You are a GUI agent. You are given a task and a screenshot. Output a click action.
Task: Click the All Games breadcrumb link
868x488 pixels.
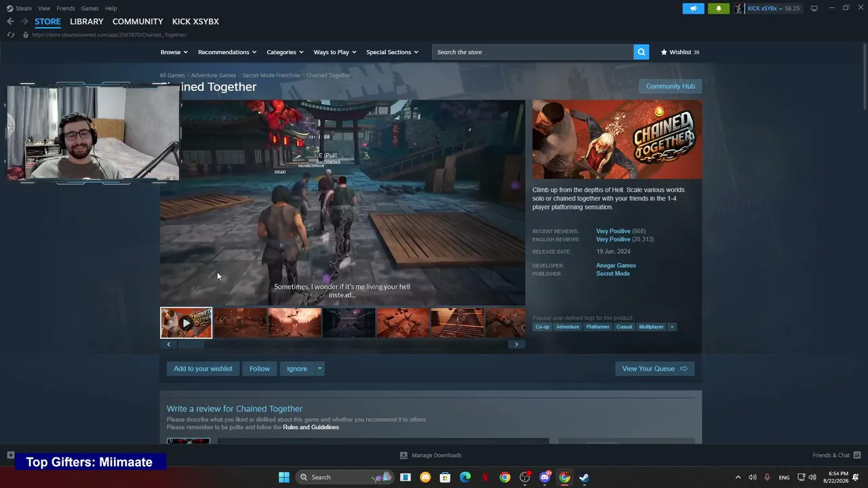pyautogui.click(x=172, y=75)
